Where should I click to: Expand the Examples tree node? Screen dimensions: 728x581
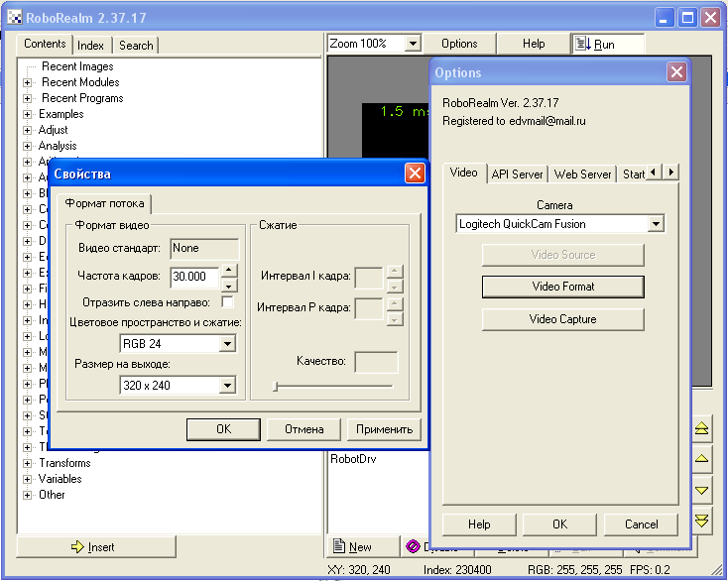click(28, 114)
